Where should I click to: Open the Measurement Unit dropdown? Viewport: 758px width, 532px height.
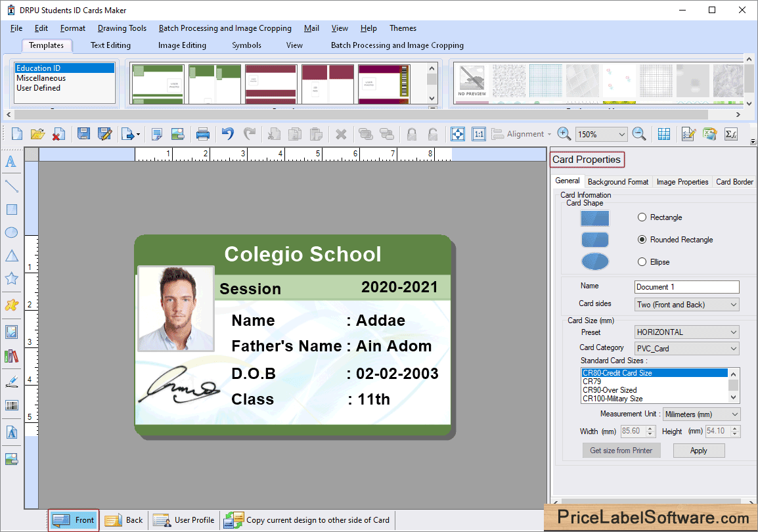point(701,414)
